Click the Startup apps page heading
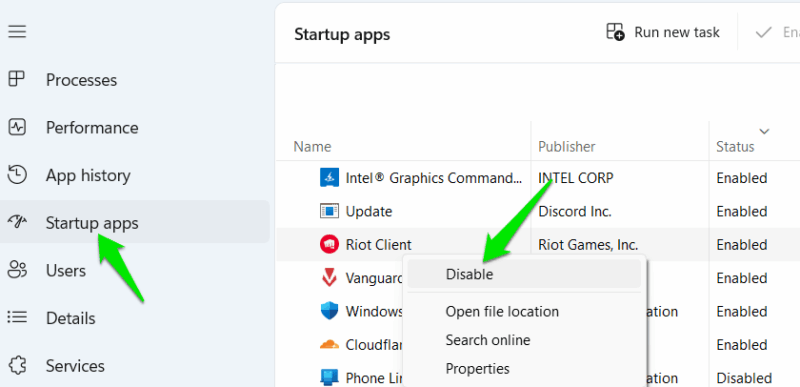This screenshot has width=800, height=387. coord(342,34)
